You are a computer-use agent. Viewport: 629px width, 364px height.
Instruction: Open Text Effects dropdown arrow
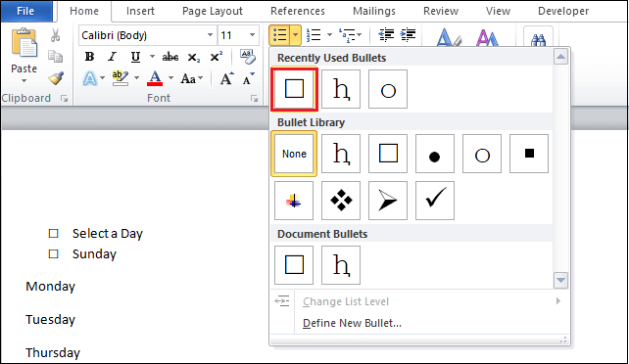(102, 78)
